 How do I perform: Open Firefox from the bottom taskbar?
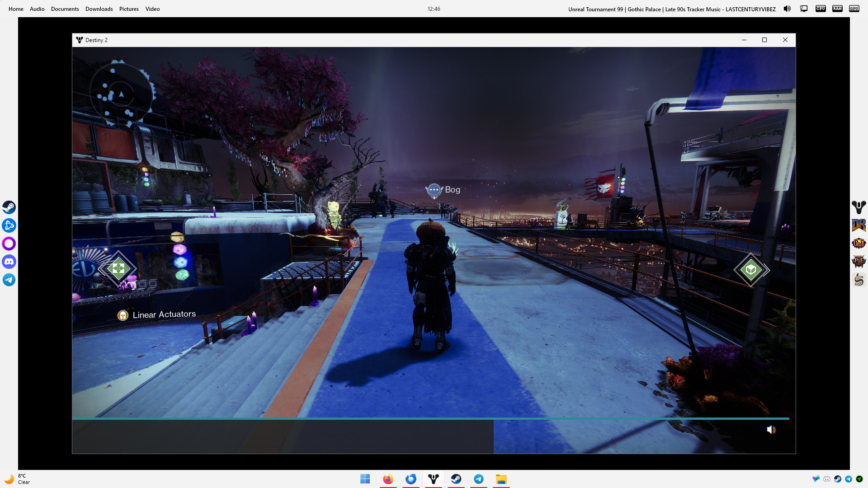388,479
